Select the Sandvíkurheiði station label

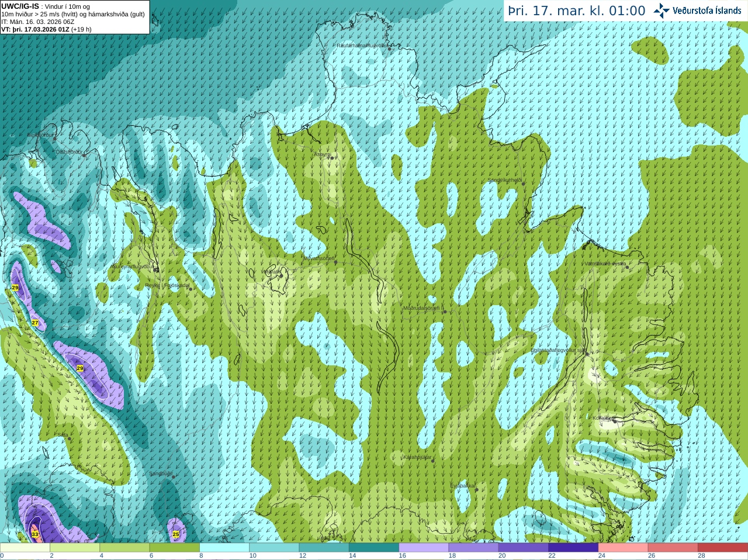[x=505, y=180]
